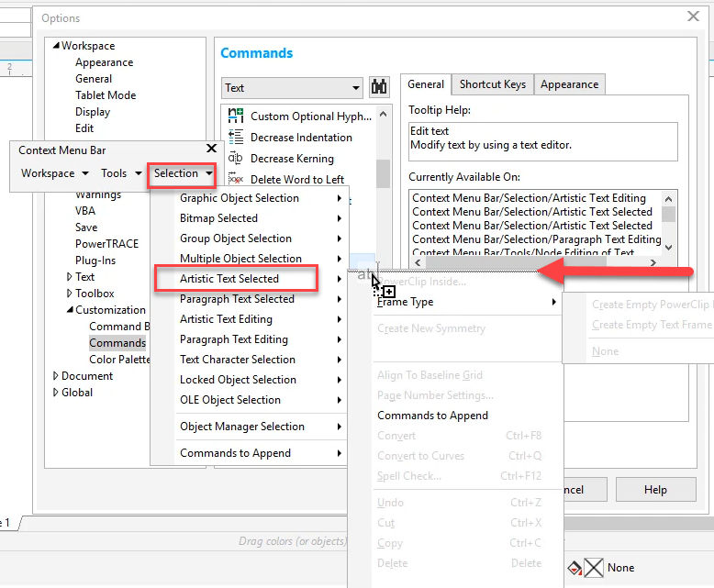Select the Delete Word to Left icon
This screenshot has width=714, height=588.
(236, 178)
